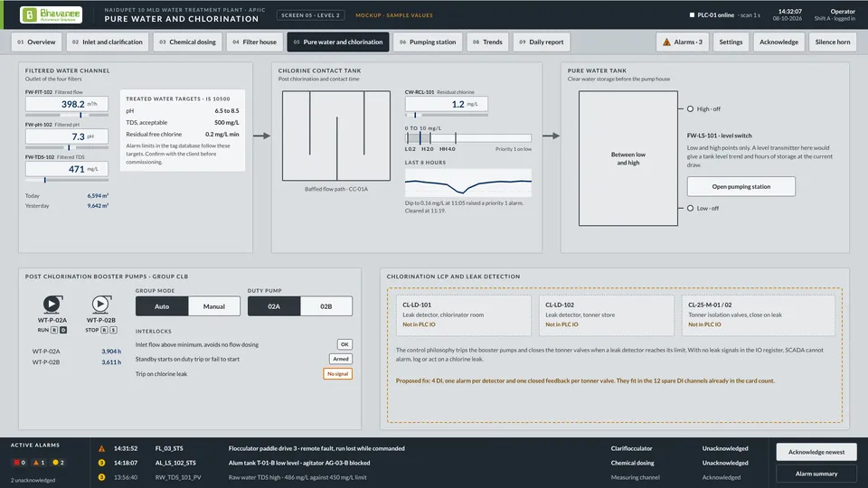Click the last 8 hours chlorine trend chart
The width and height of the screenshot is (868, 488).
(x=468, y=183)
